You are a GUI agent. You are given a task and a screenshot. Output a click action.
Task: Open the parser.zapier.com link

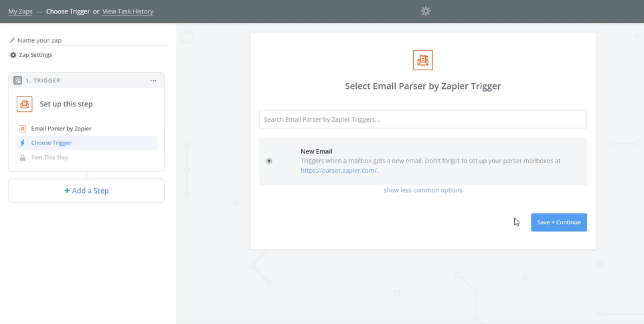tap(339, 171)
